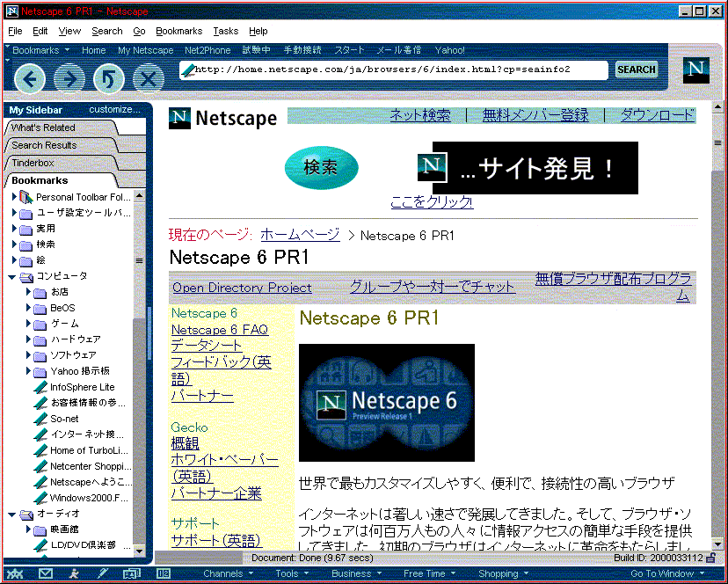Open the File menu
Image resolution: width=728 pixels, height=584 pixels.
coord(15,31)
